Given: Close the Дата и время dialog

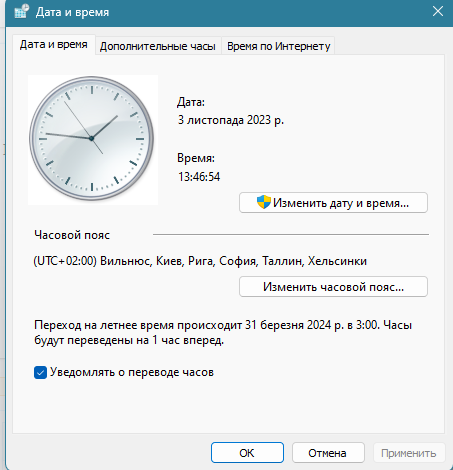Looking at the screenshot, I should click(438, 12).
